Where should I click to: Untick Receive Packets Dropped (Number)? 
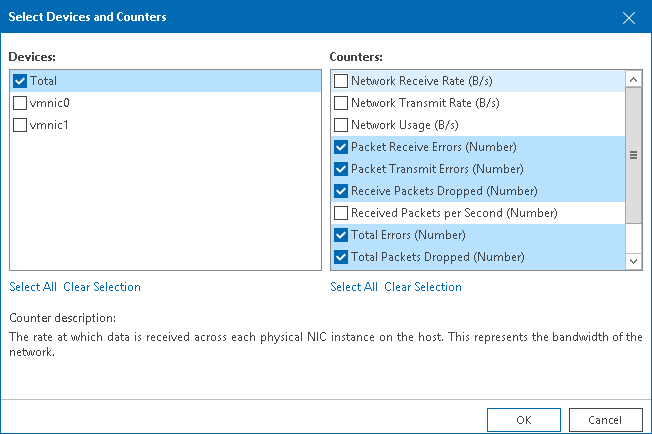[x=341, y=191]
